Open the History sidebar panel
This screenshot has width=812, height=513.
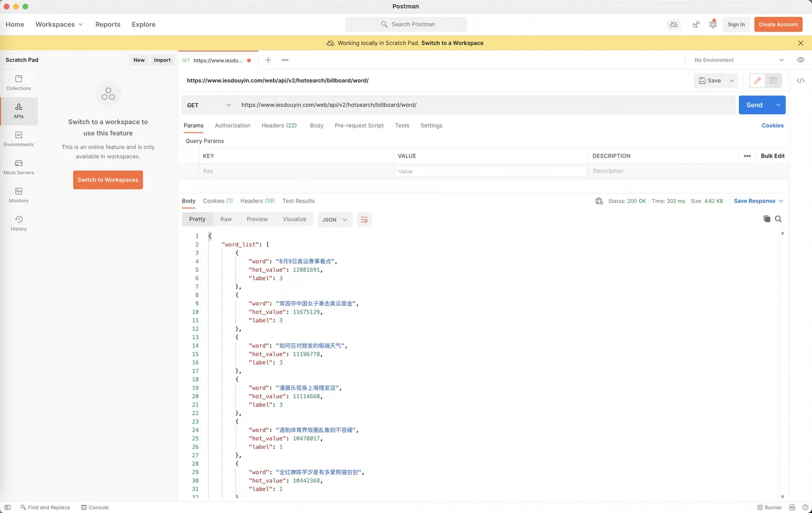[x=19, y=223]
